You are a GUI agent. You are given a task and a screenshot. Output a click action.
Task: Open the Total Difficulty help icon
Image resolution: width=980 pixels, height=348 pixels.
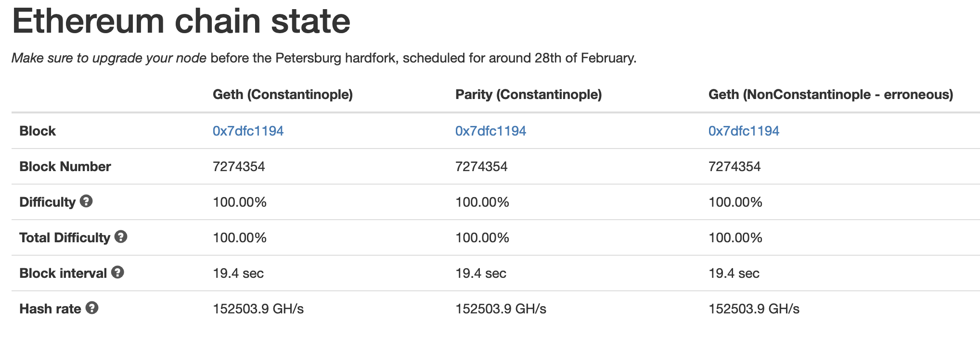point(121,237)
